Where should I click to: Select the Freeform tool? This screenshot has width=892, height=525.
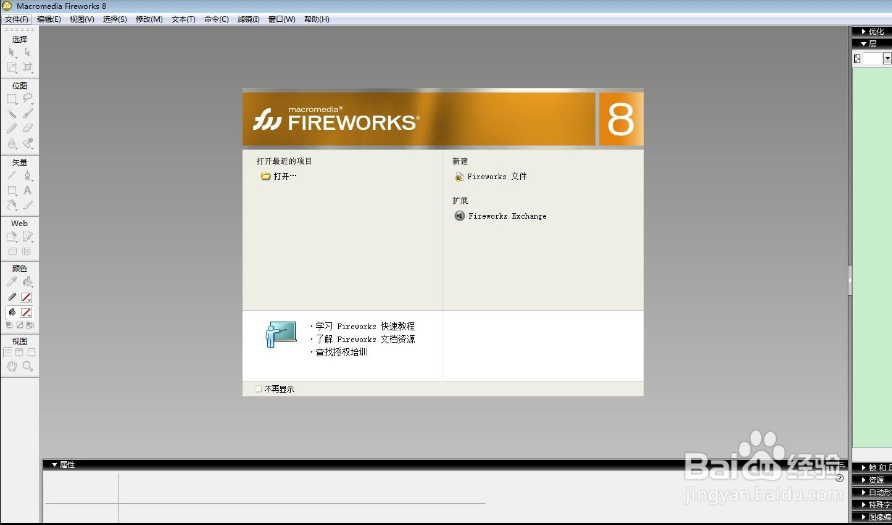click(x=12, y=205)
